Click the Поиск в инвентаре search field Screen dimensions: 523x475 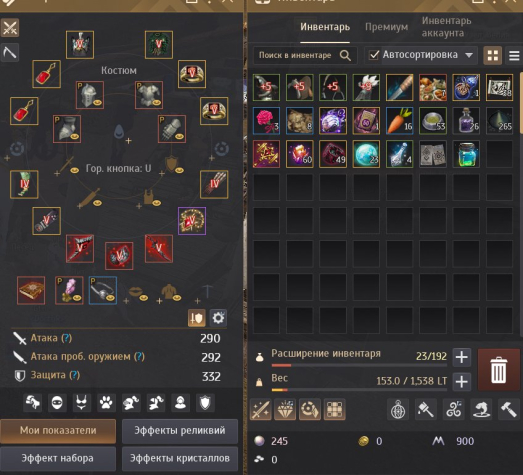tap(305, 55)
